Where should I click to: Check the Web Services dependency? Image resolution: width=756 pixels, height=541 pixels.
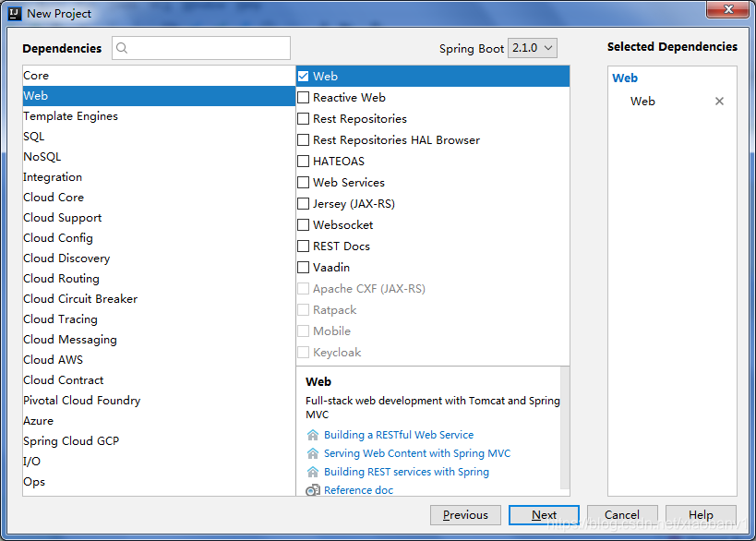click(304, 182)
